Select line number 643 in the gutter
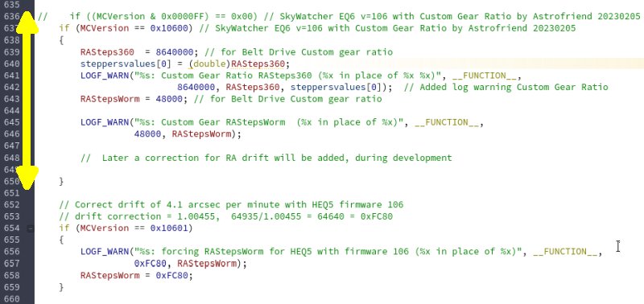The height and width of the screenshot is (304, 644). (11, 99)
